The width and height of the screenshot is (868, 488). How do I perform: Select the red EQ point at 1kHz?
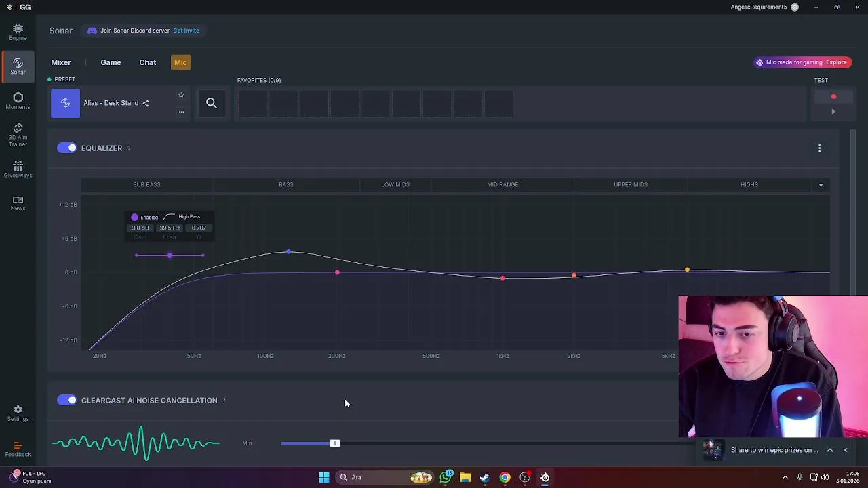(x=502, y=278)
